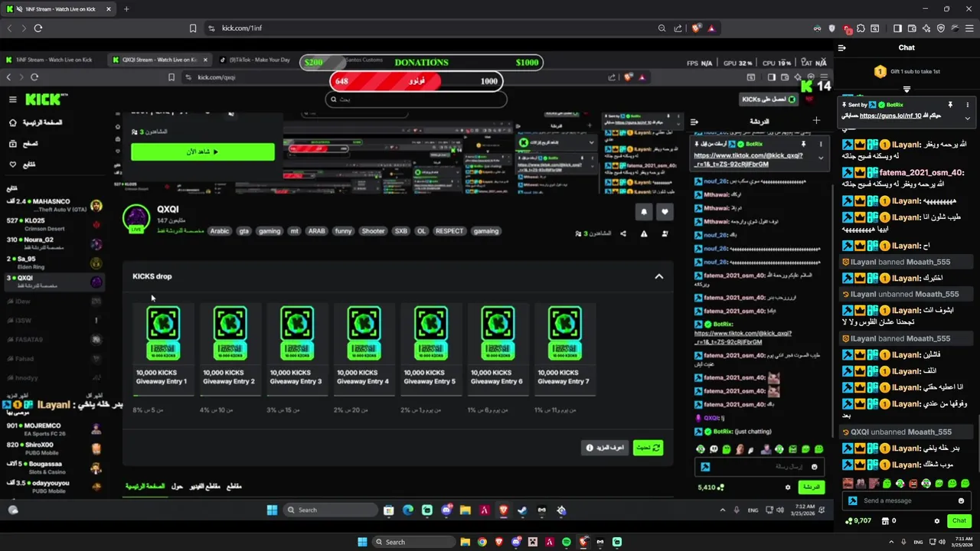Open the guns.lol/nf_10 link in pinned message
980x551 pixels.
tap(890, 116)
